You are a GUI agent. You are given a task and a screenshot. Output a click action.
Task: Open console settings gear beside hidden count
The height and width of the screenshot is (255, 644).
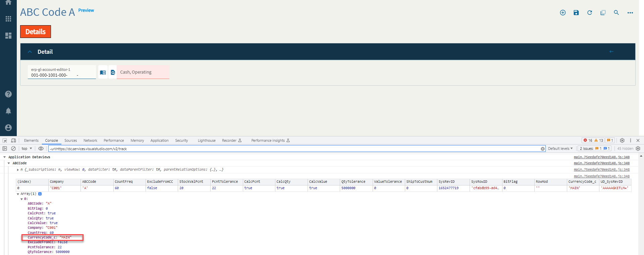point(638,148)
